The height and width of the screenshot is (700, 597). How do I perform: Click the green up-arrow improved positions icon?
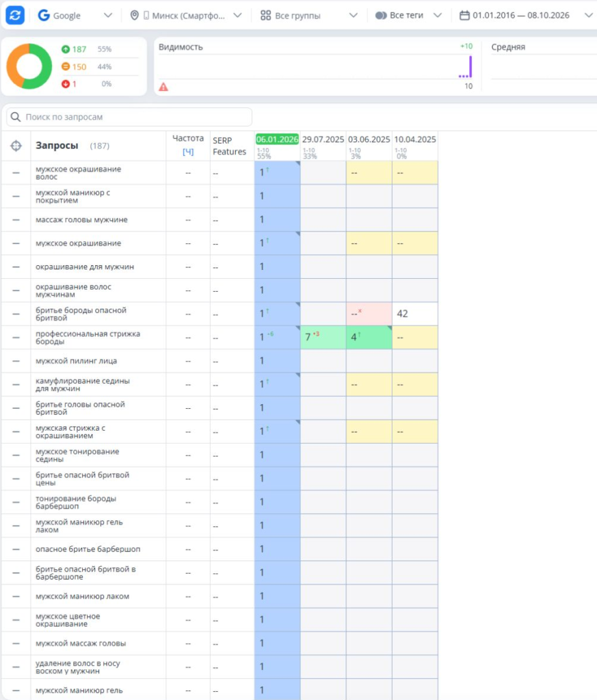(66, 49)
